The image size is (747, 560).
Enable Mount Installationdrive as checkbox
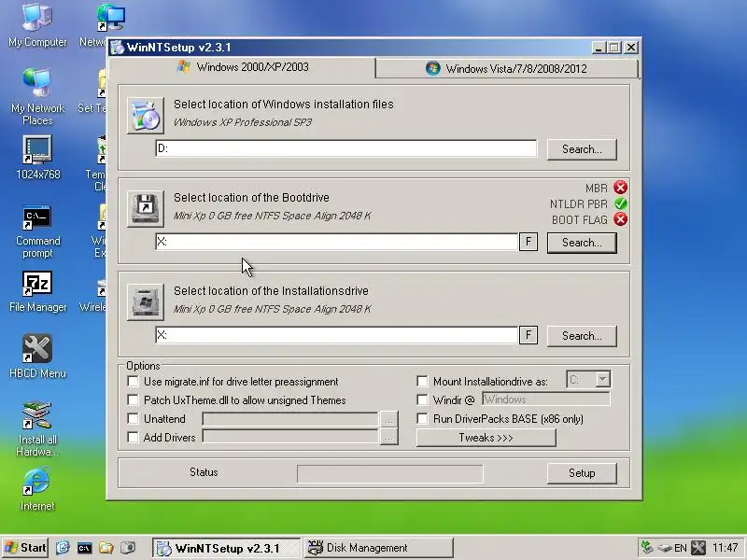click(422, 382)
